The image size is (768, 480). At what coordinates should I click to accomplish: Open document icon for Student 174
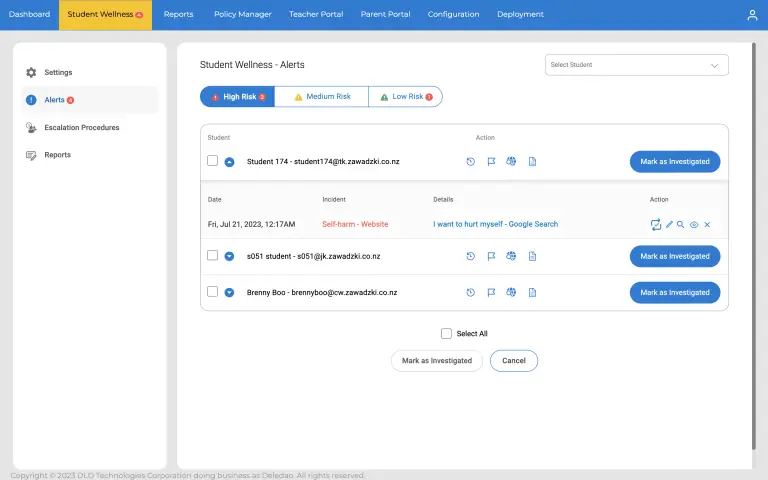point(532,162)
